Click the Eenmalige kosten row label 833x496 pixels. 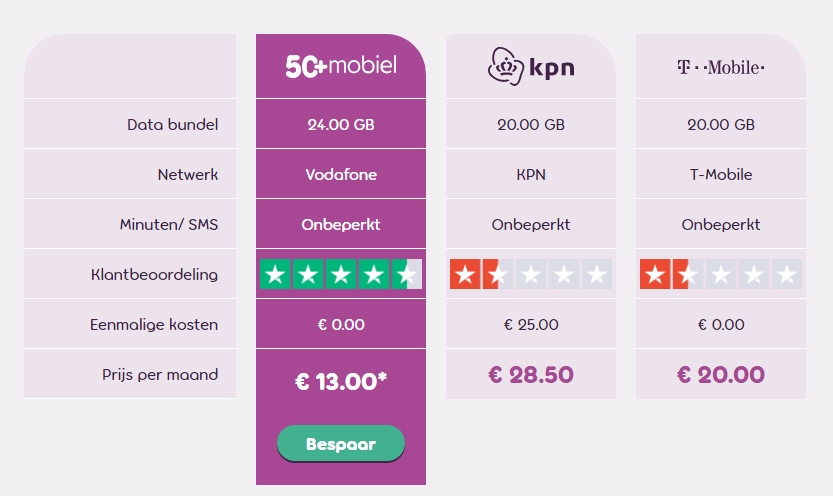pyautogui.click(x=154, y=324)
